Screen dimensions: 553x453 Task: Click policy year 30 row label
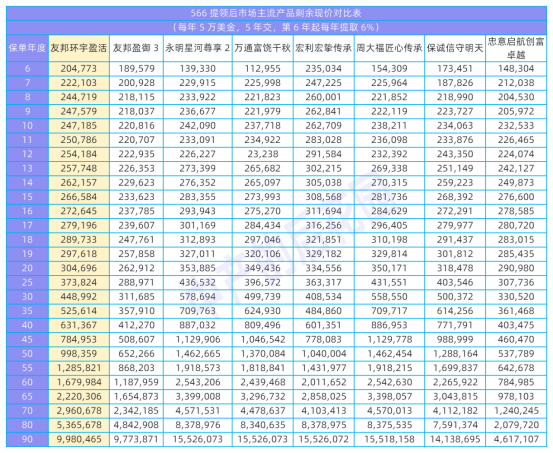[28, 297]
